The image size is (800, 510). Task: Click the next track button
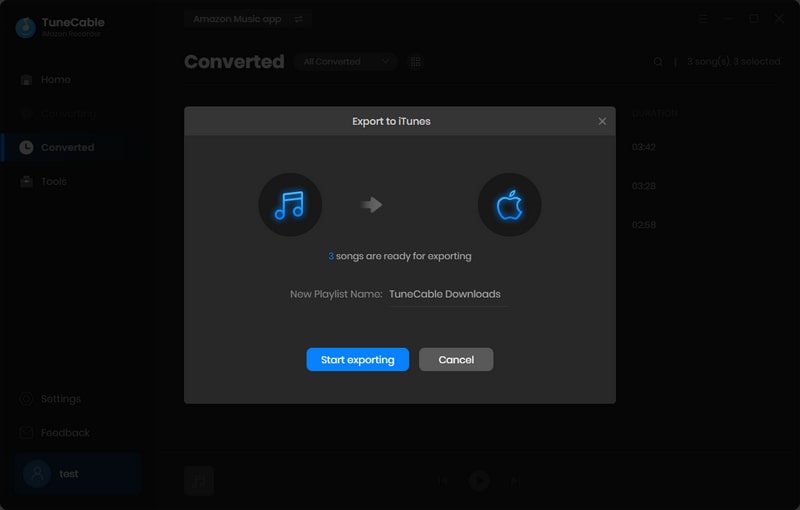[x=515, y=481]
